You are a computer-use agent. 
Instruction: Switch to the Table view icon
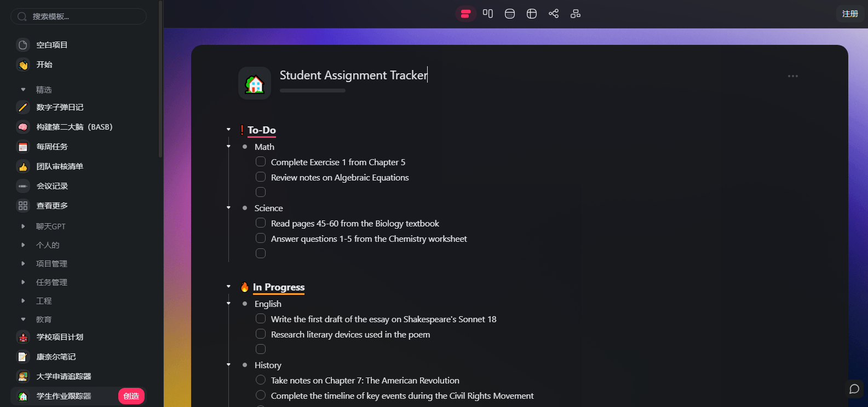coord(532,14)
